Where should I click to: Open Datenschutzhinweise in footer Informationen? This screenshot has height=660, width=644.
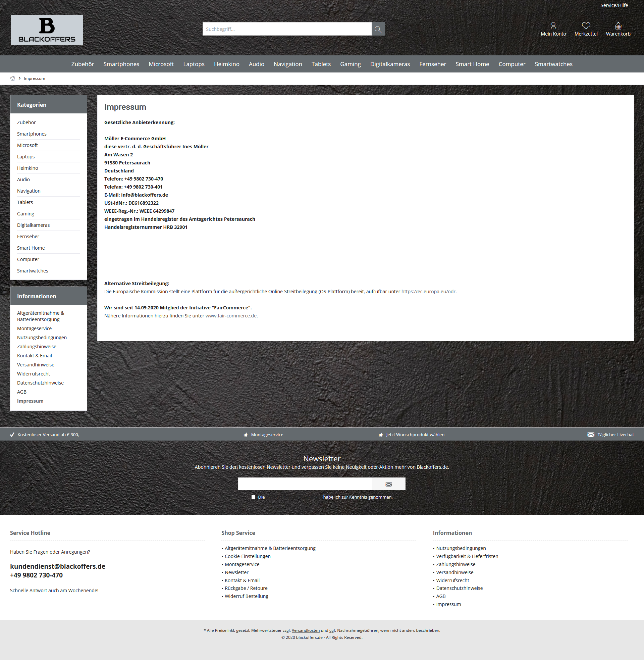(459, 588)
